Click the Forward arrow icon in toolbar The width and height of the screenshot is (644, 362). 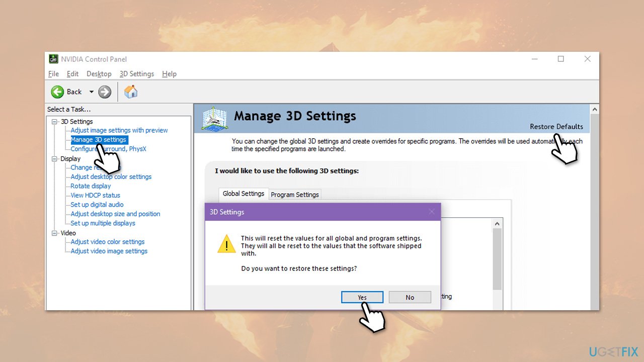click(x=105, y=92)
